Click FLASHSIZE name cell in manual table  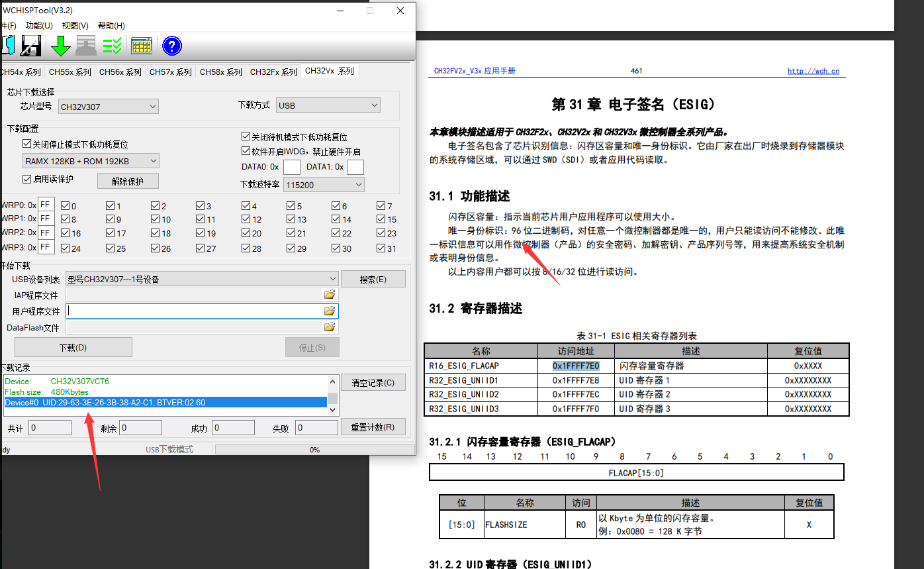tap(524, 524)
